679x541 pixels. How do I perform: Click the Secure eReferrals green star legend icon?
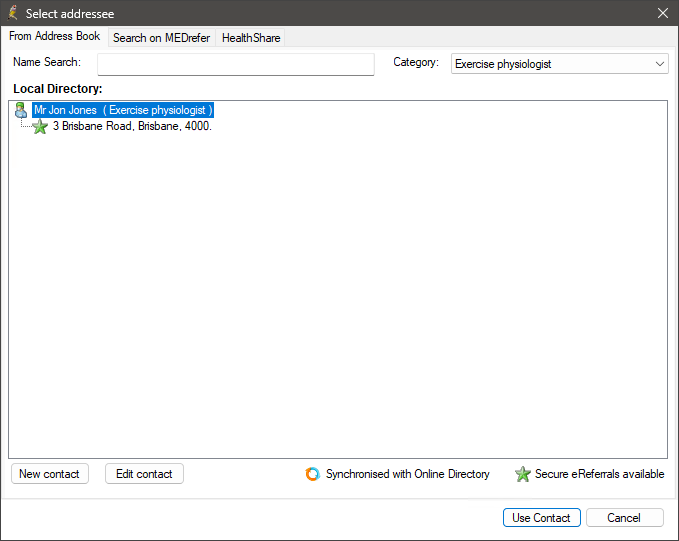(x=522, y=474)
